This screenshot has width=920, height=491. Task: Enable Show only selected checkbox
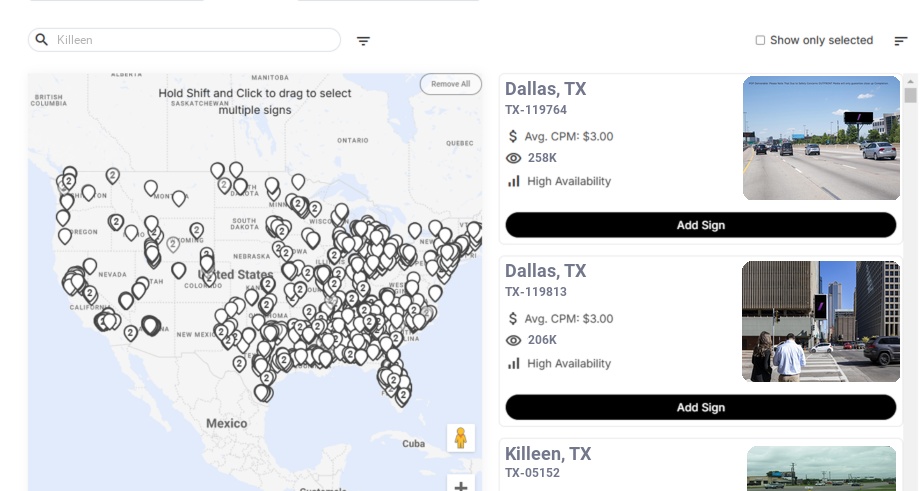point(760,41)
